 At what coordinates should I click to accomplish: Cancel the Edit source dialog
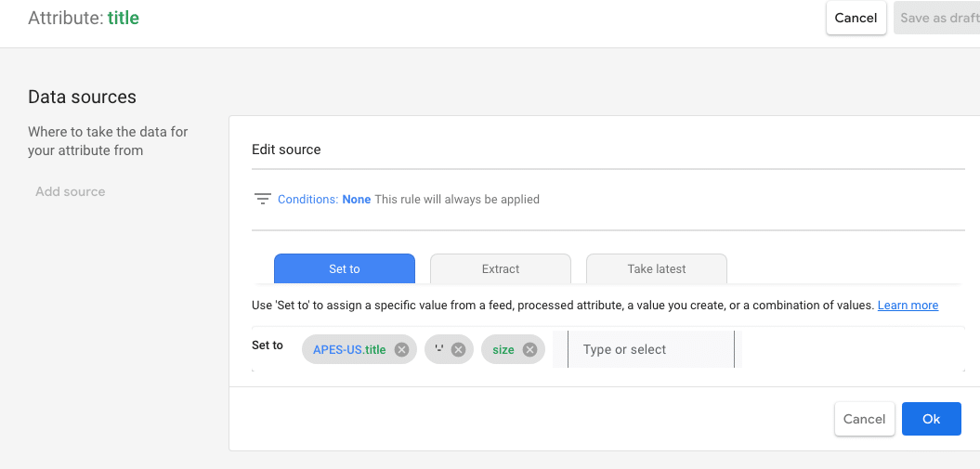(x=865, y=419)
